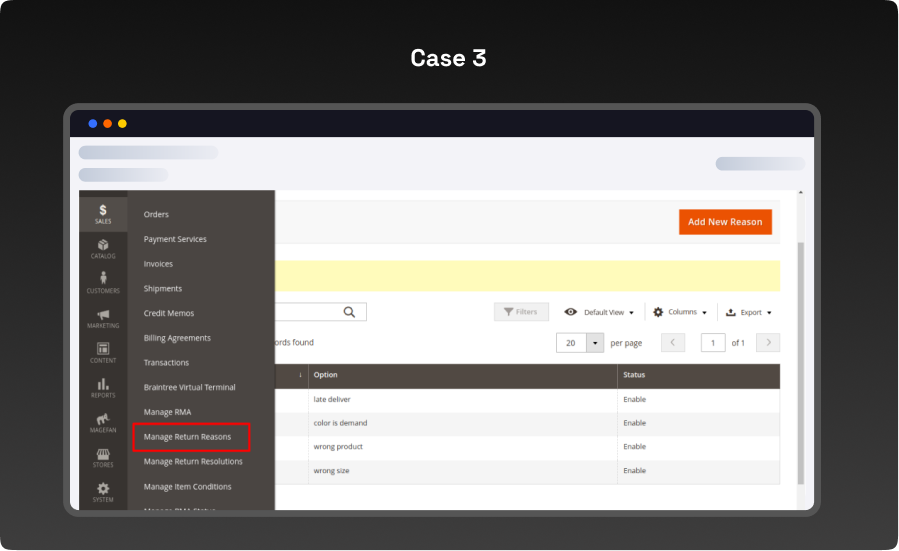The width and height of the screenshot is (899, 551).
Task: Open the per page count dropdown arrow
Action: tap(596, 343)
